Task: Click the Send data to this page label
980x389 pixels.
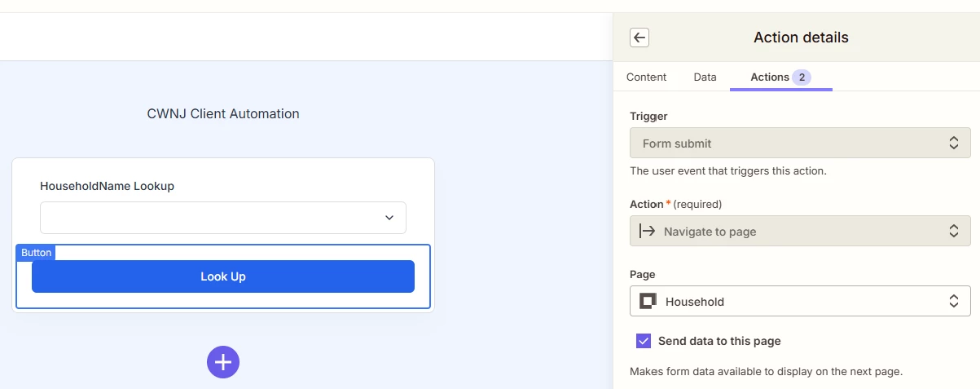Action: click(719, 341)
